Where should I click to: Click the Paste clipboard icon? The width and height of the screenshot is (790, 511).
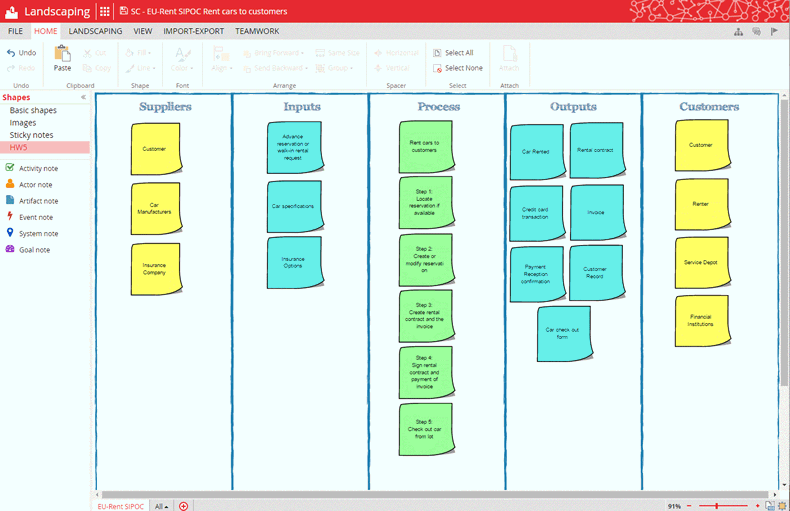[62, 56]
